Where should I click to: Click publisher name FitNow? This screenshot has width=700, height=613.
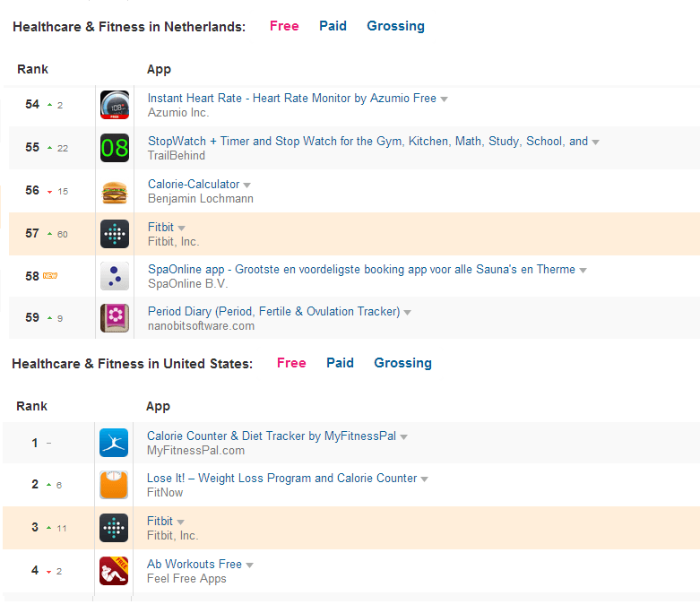click(x=165, y=492)
